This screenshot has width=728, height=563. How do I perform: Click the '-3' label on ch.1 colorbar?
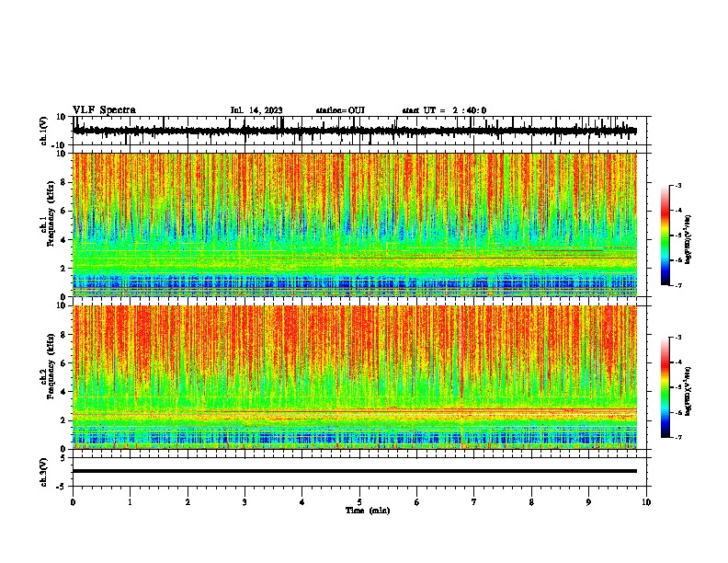click(x=678, y=185)
